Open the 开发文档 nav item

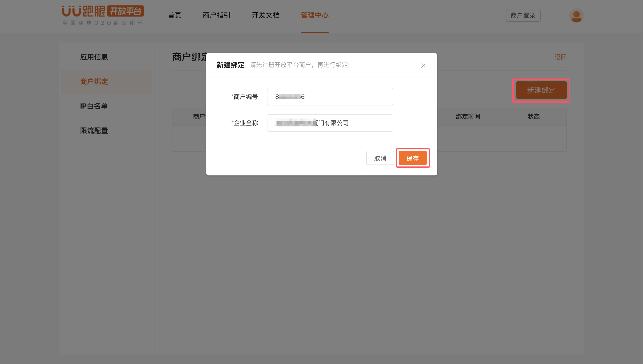[x=265, y=15]
